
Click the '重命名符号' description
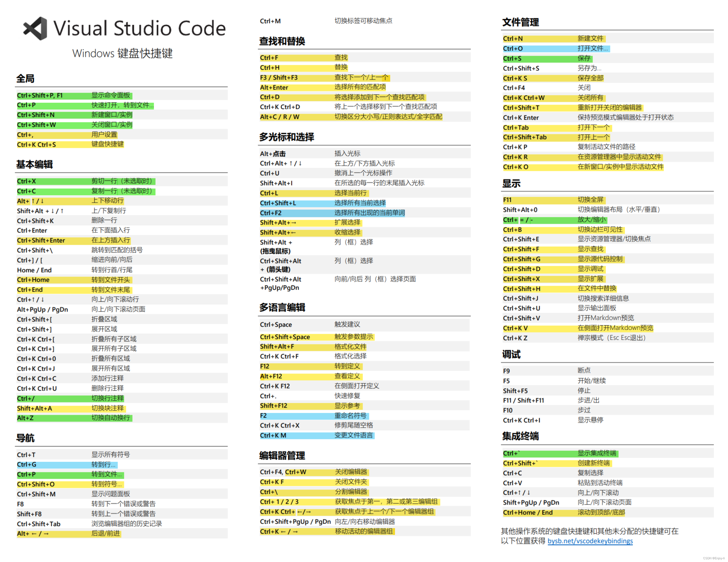point(350,416)
